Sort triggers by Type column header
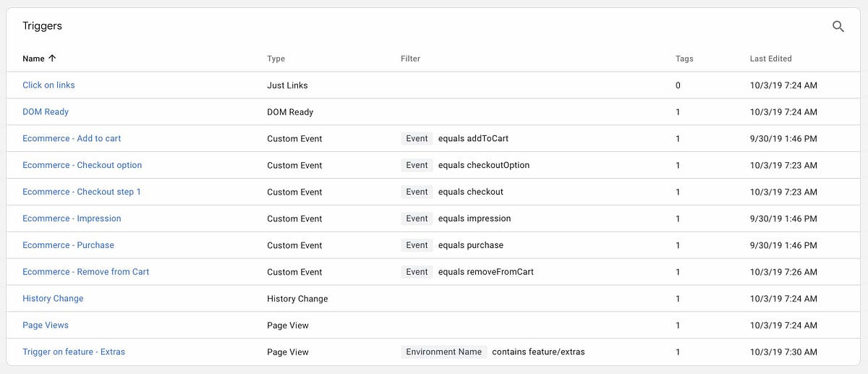This screenshot has width=868, height=374. (276, 59)
